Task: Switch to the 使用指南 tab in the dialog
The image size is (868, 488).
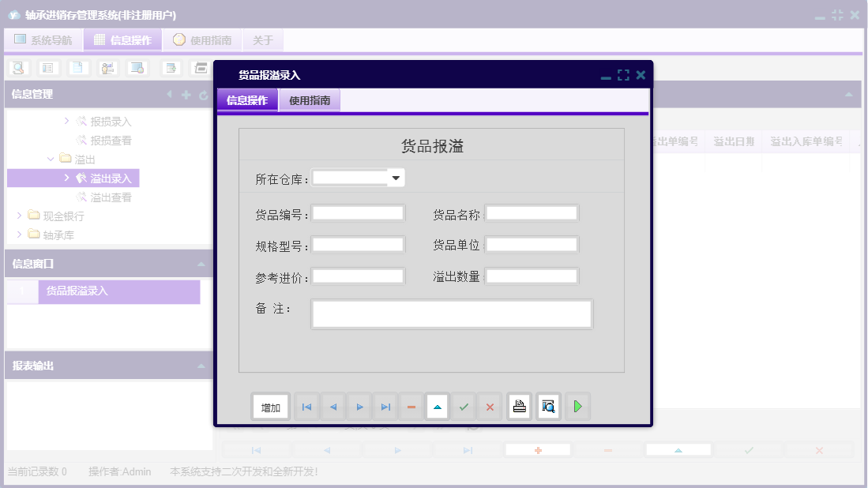Action: [x=310, y=100]
